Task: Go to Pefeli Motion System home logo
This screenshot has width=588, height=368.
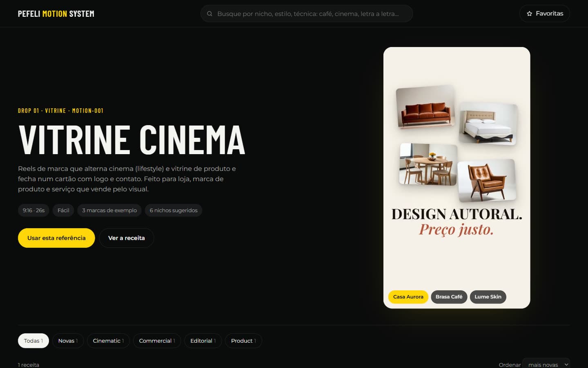Action: pyautogui.click(x=56, y=13)
